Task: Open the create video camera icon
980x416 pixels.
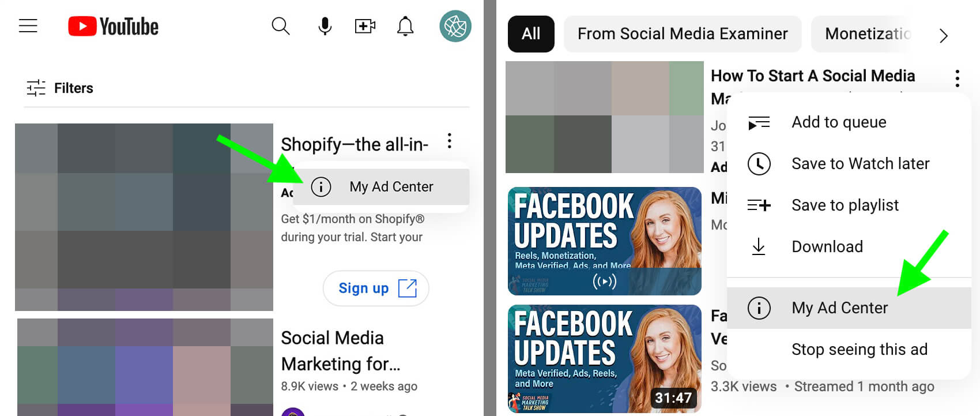Action: [x=365, y=26]
